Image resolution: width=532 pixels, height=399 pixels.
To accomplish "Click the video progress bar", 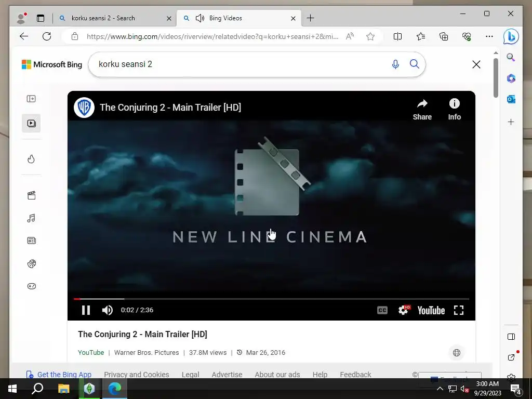I will pos(271,299).
